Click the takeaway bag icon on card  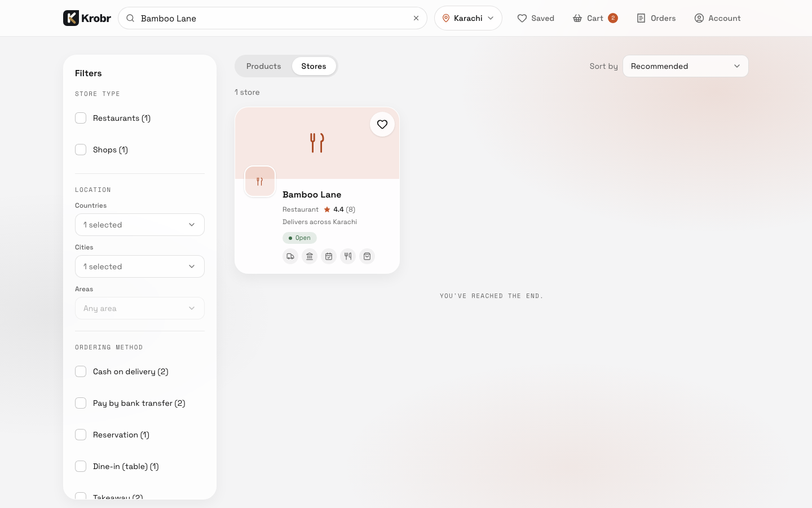pyautogui.click(x=367, y=256)
